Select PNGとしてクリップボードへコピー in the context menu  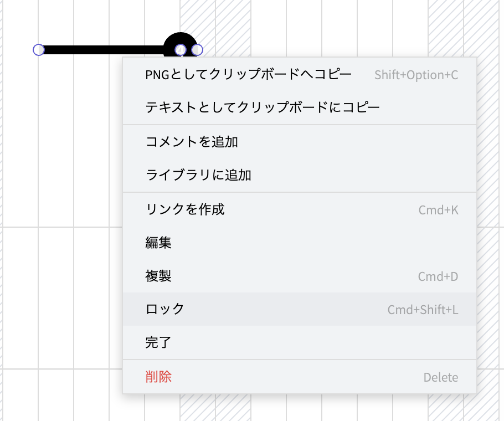pyautogui.click(x=248, y=75)
